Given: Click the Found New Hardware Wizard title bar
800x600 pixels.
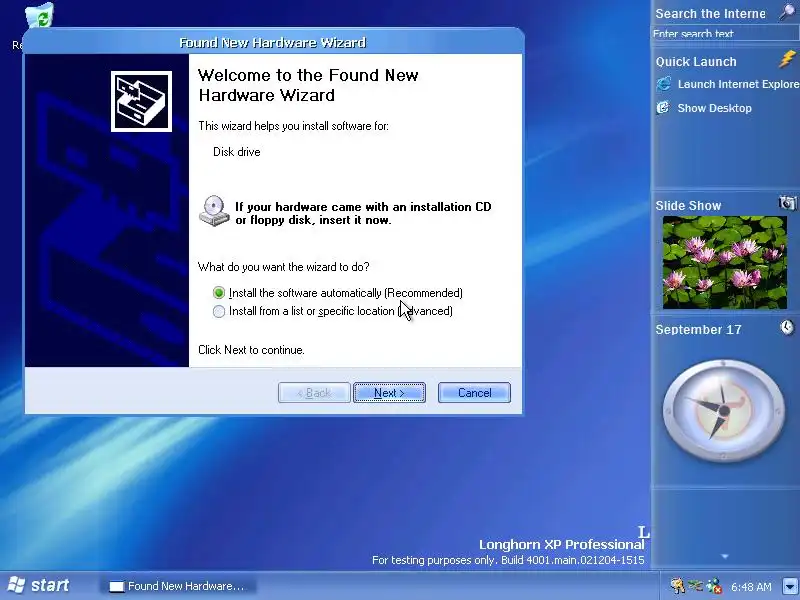Looking at the screenshot, I should pos(273,42).
